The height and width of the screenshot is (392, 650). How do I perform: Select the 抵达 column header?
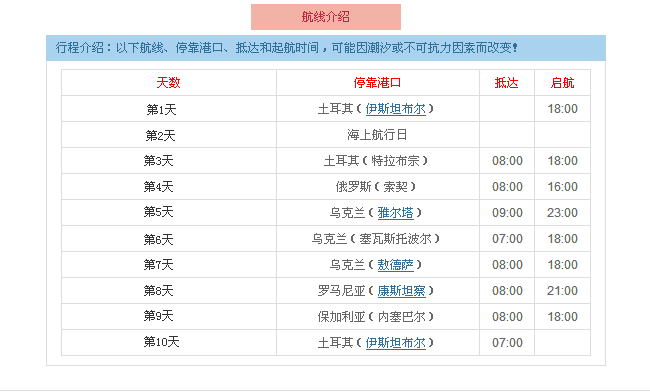(507, 82)
